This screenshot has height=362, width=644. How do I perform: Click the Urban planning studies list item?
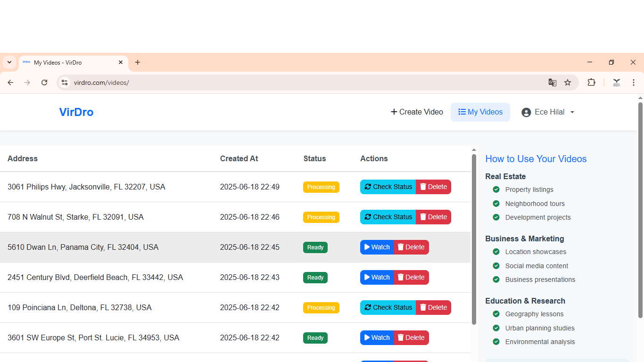pyautogui.click(x=540, y=328)
